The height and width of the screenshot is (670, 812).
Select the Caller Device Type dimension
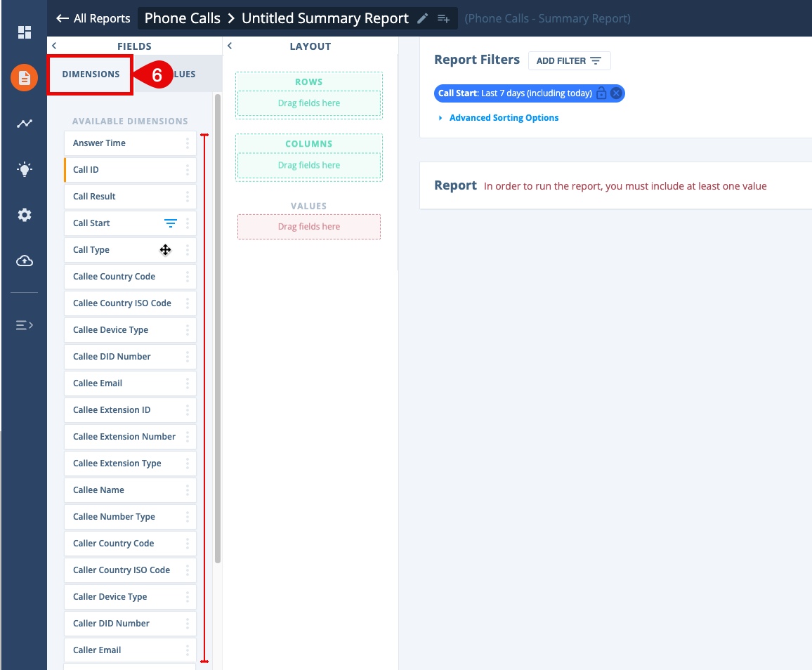tap(130, 596)
